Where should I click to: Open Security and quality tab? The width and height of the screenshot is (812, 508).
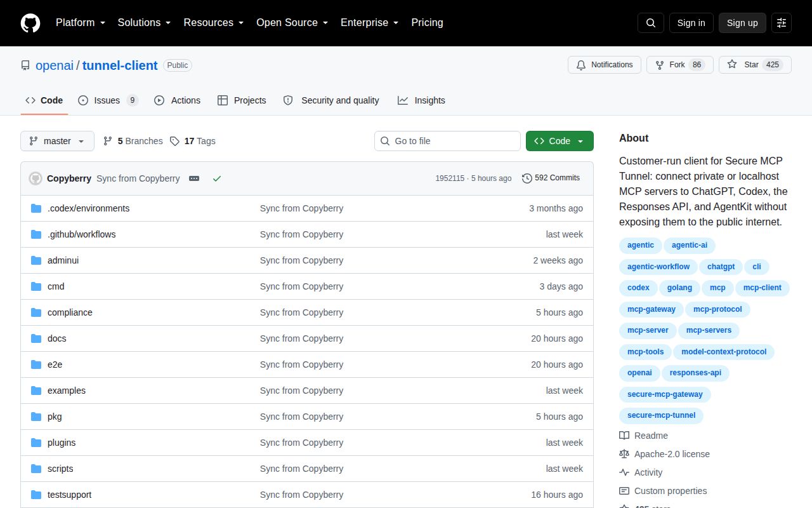coord(331,100)
